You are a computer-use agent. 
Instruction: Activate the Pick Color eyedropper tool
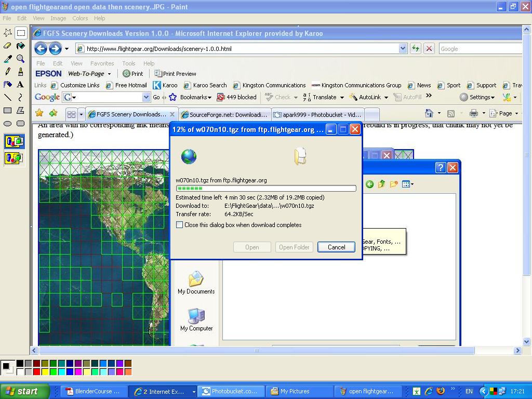(8, 59)
